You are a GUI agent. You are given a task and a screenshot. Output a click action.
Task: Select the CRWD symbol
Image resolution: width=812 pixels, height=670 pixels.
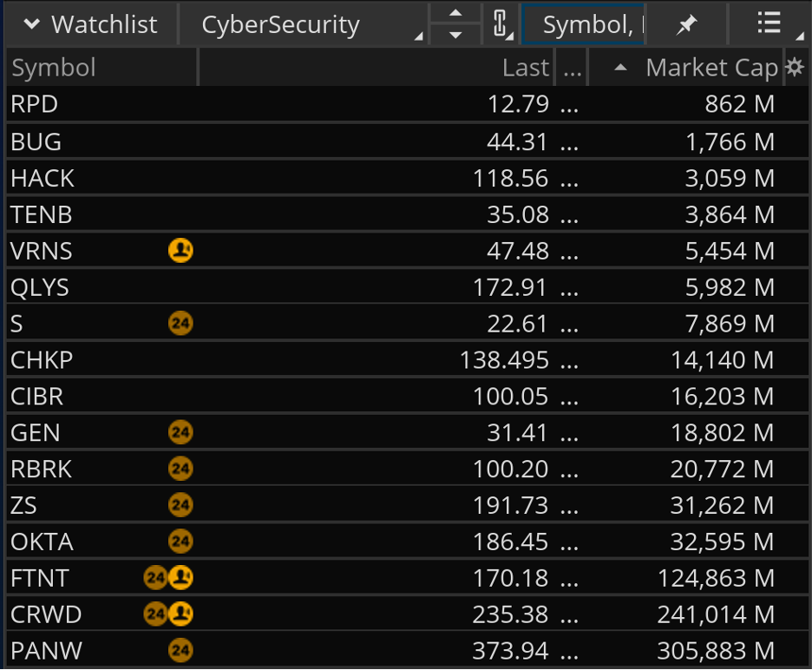tap(46, 614)
